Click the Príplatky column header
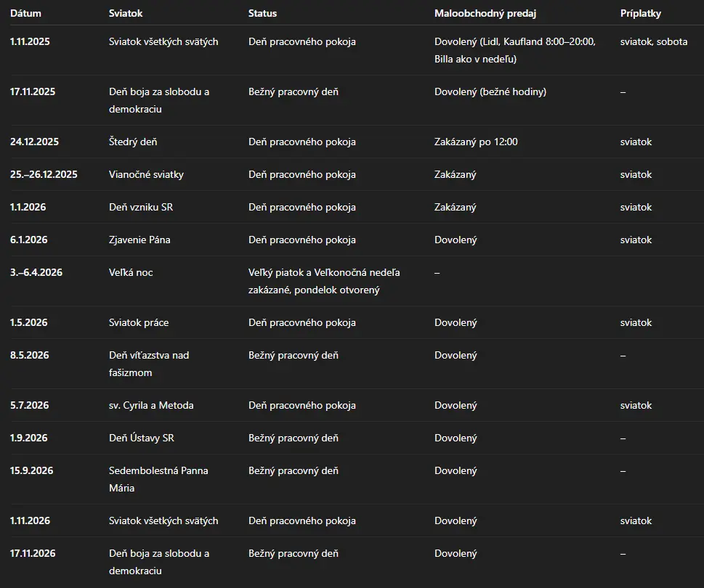This screenshot has width=704, height=588. tap(641, 13)
